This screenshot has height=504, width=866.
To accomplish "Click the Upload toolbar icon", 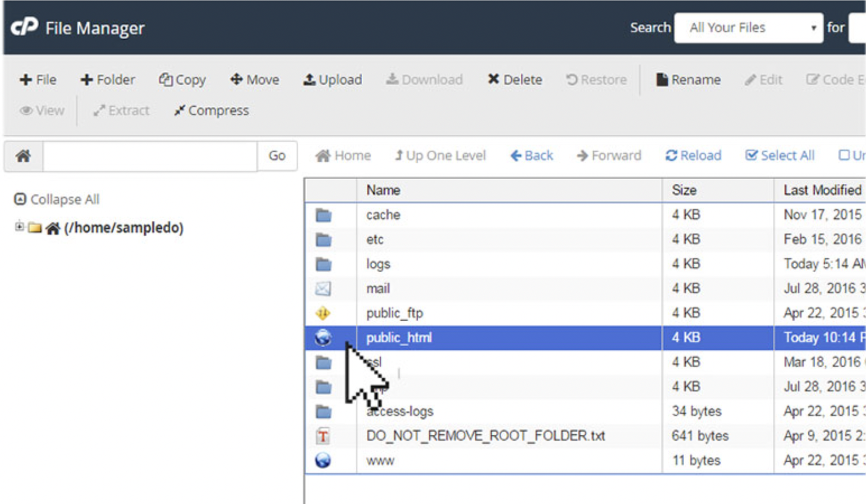I will pyautogui.click(x=309, y=80).
